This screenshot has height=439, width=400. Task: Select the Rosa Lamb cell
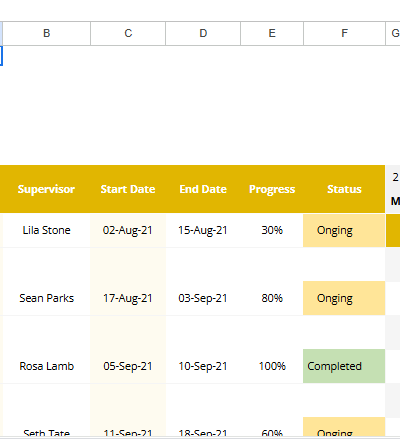[47, 366]
